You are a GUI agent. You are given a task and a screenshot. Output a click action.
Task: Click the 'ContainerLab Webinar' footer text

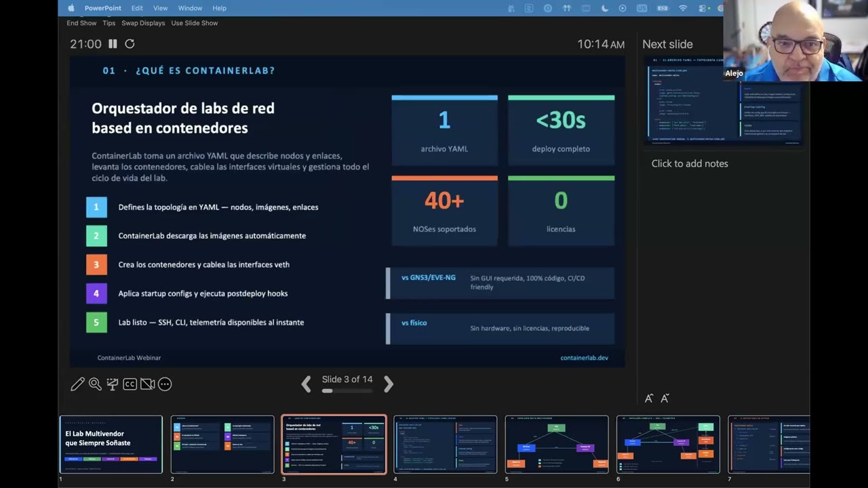pos(129,358)
